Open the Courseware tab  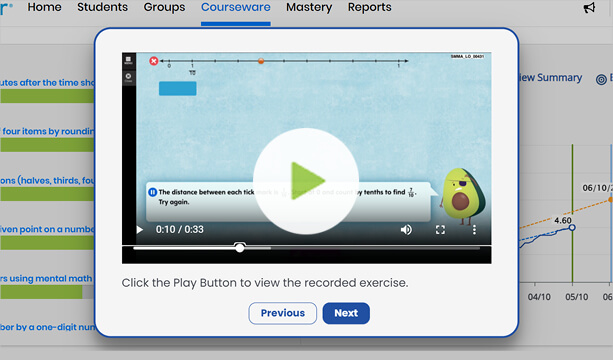(x=235, y=7)
